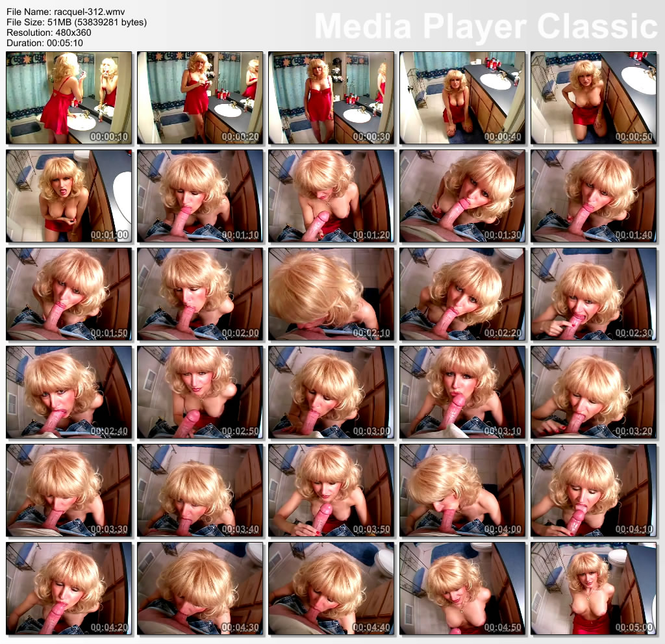Screen dimensions: 665x644
Task: Click the Media Player Classic watermark
Action: (486, 27)
